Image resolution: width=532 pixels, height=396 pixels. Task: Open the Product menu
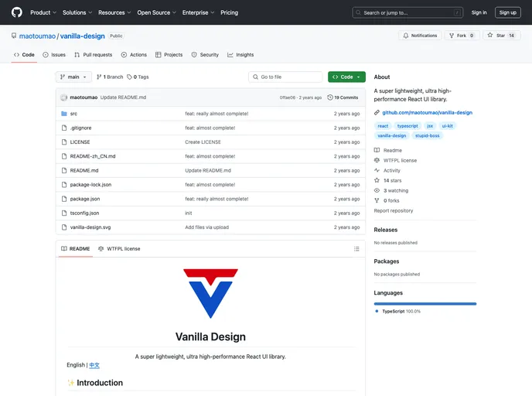[x=43, y=12]
